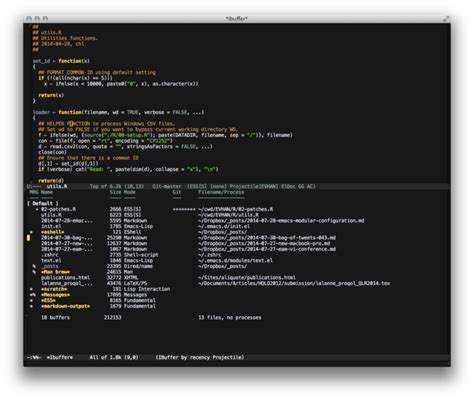This screenshot has width=474, height=399.
Task: Open the publications.html buffer
Action: [65, 278]
